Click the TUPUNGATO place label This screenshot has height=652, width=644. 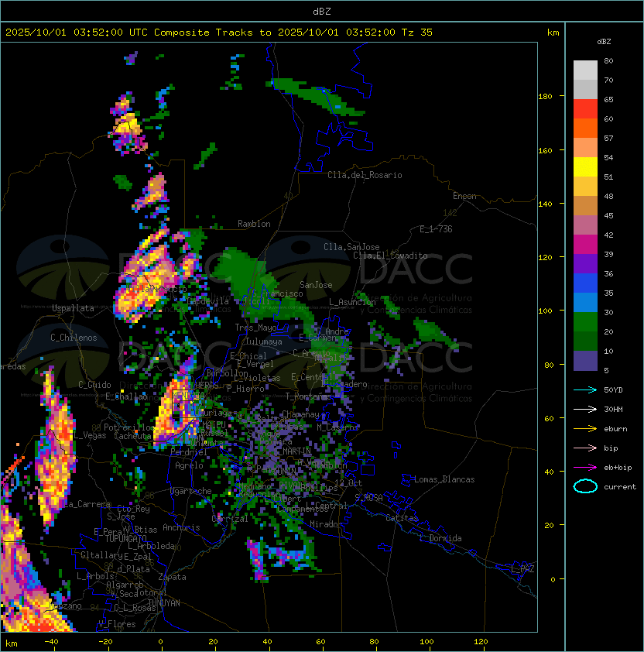point(125,539)
